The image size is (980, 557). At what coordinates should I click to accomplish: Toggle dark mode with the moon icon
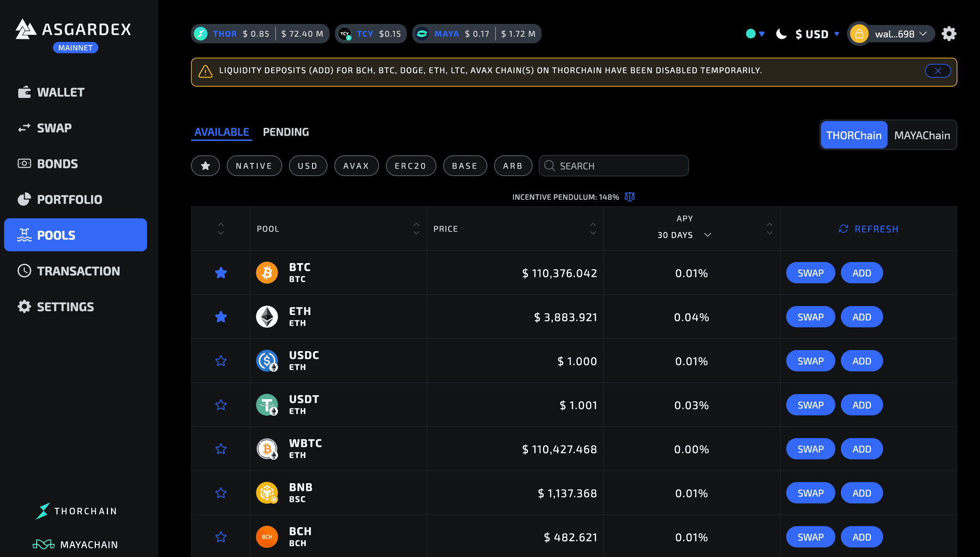(781, 34)
